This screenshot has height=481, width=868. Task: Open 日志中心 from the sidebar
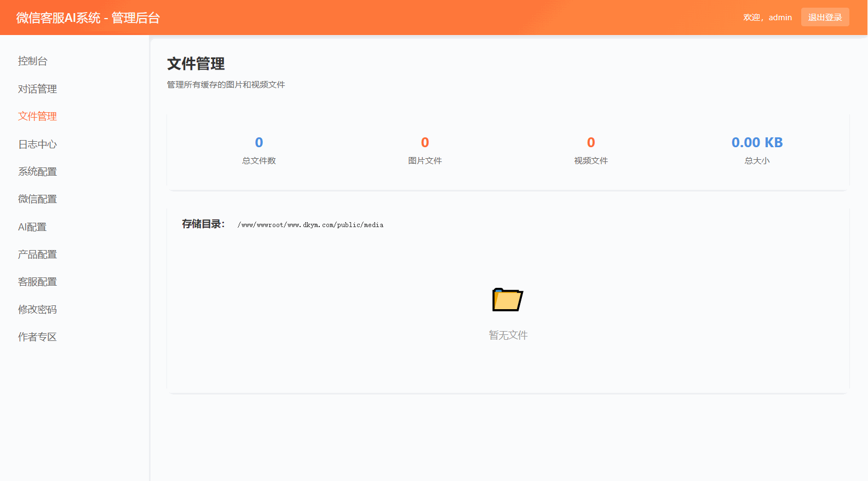[x=37, y=144]
